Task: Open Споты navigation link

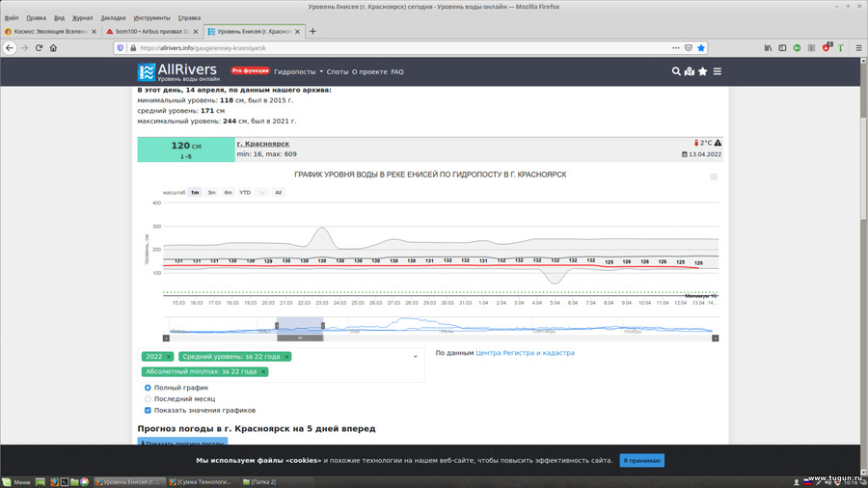Action: (338, 72)
